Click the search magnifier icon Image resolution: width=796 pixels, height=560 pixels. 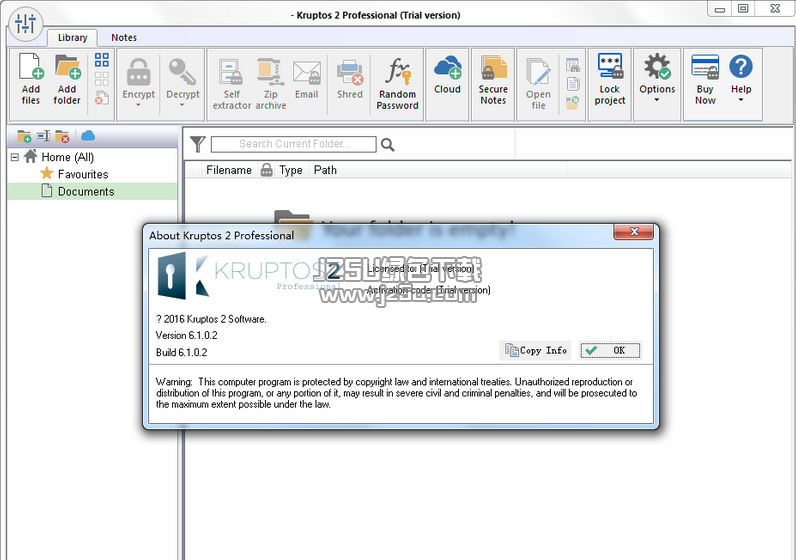click(x=387, y=145)
